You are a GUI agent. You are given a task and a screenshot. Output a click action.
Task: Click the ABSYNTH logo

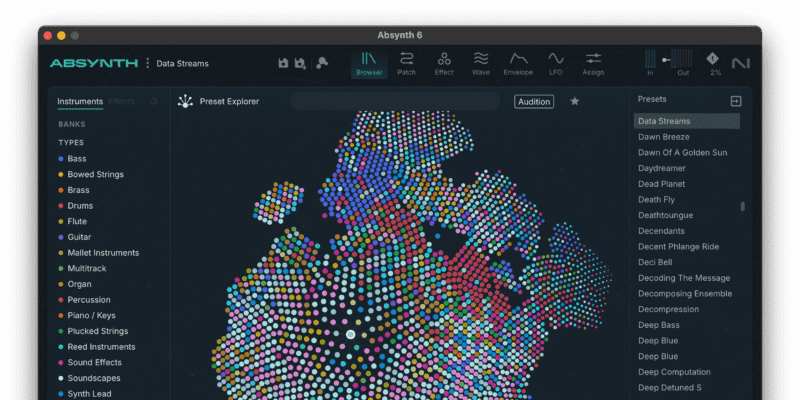94,63
